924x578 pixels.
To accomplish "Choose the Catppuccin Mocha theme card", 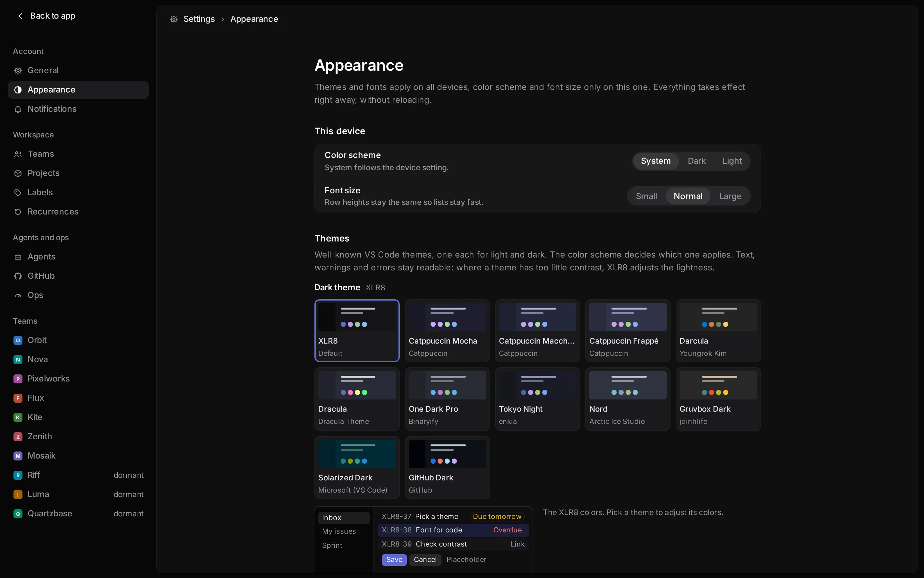I will tap(447, 331).
